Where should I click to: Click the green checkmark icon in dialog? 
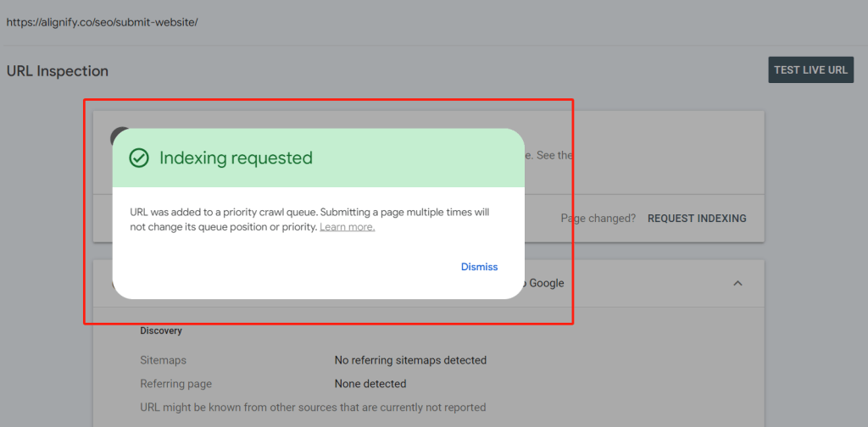[x=138, y=158]
